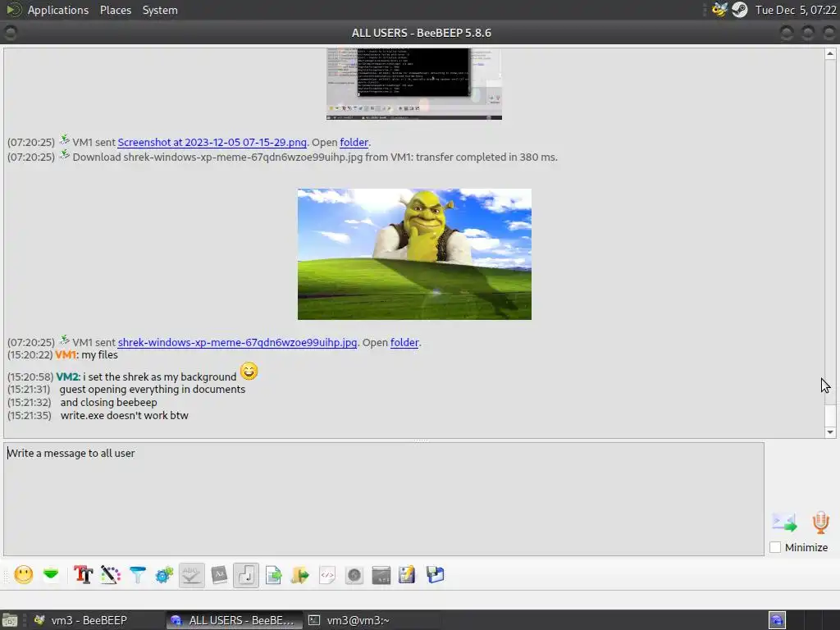Click the send folder icon with green arrow
This screenshot has width=840, height=630.
point(300,575)
